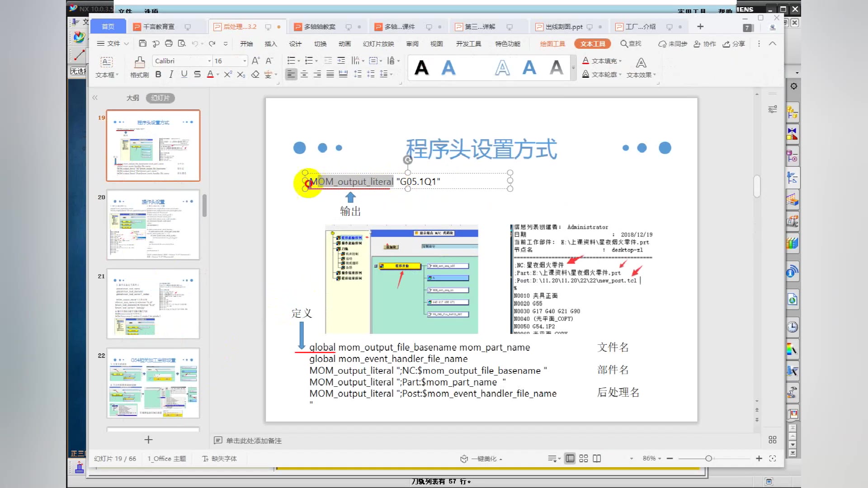
Task: Select slide 20 thumbnail in panel
Action: [153, 225]
